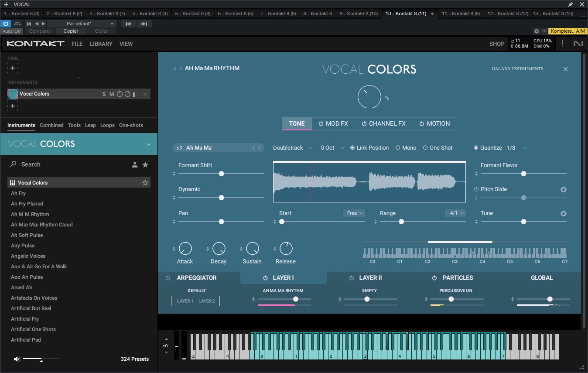Image resolution: width=588 pixels, height=373 pixels.
Task: Open the LIBRARY menu
Action: point(101,44)
